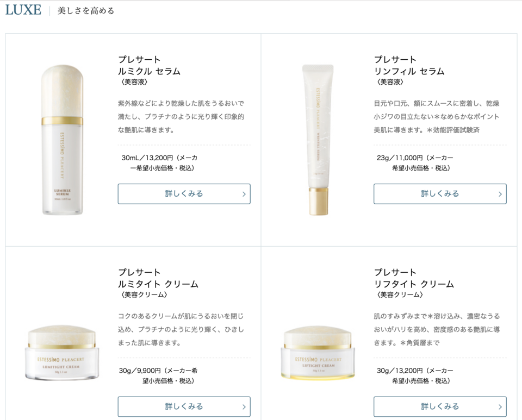
Task: Click the chevron arrow on the Liftight Cream details button
Action: point(500,407)
